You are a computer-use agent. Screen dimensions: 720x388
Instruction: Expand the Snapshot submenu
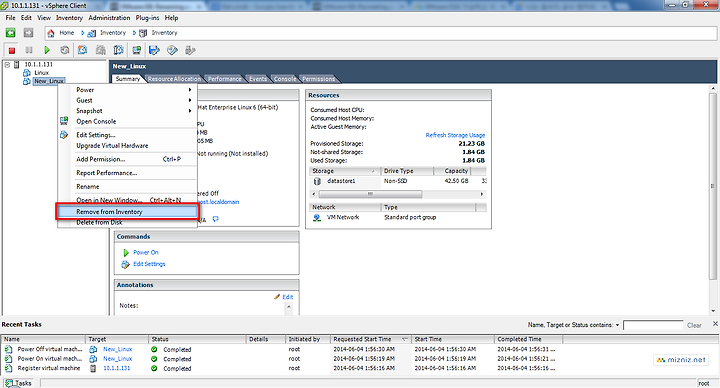pyautogui.click(x=190, y=111)
